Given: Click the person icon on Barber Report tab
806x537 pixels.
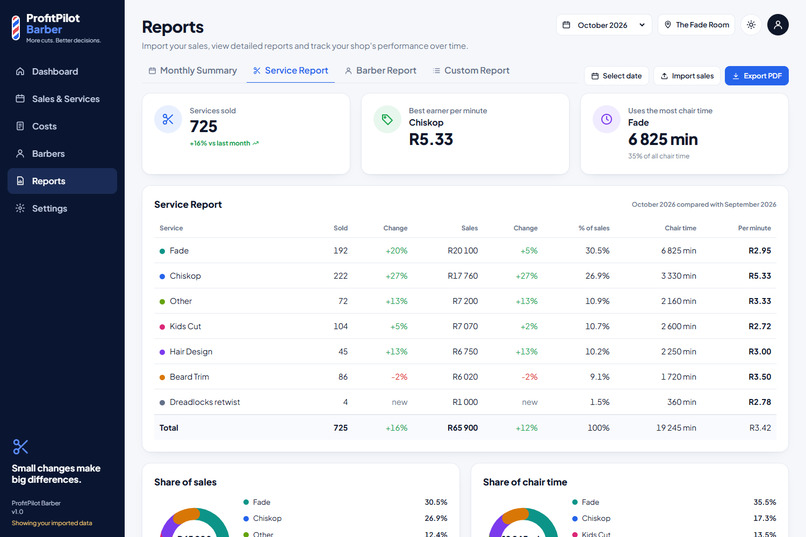Looking at the screenshot, I should (x=348, y=70).
